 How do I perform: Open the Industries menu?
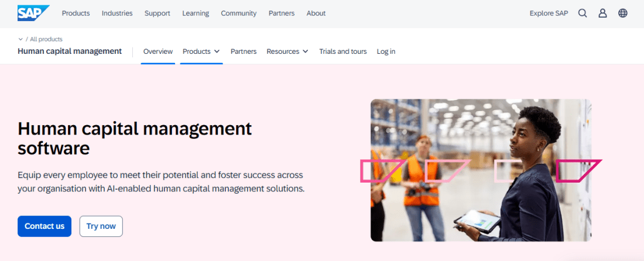(117, 13)
